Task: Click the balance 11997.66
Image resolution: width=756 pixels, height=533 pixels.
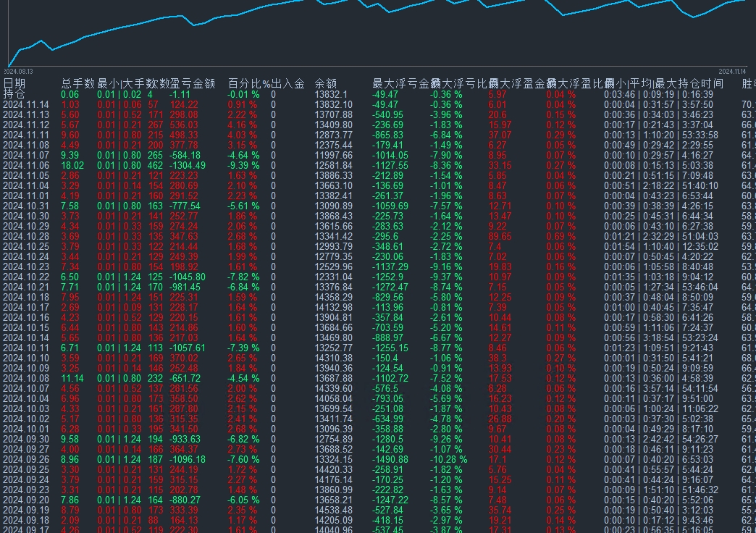Action: 334,155
